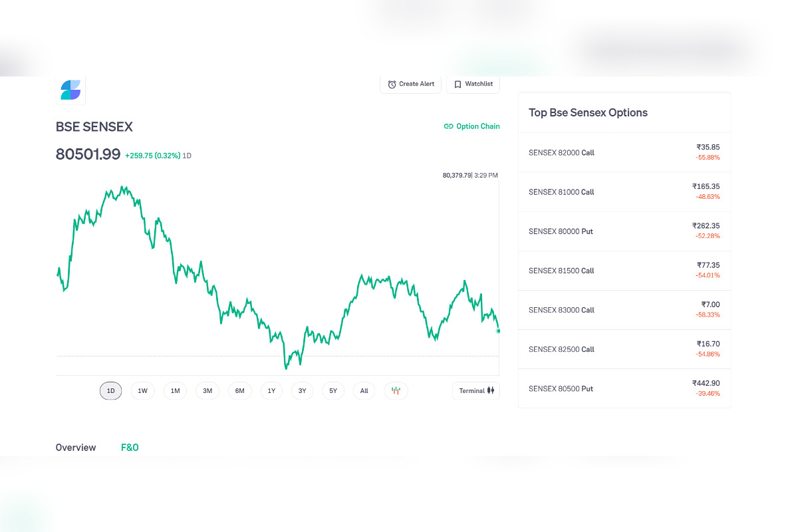Click the alarm clock Create Alert icon
This screenshot has height=532, width=798.
(392, 84)
